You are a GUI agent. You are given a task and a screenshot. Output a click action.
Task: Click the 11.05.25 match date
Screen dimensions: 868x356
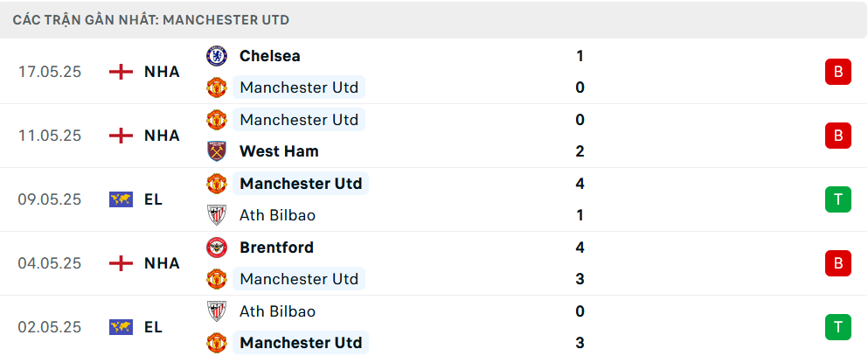point(49,136)
